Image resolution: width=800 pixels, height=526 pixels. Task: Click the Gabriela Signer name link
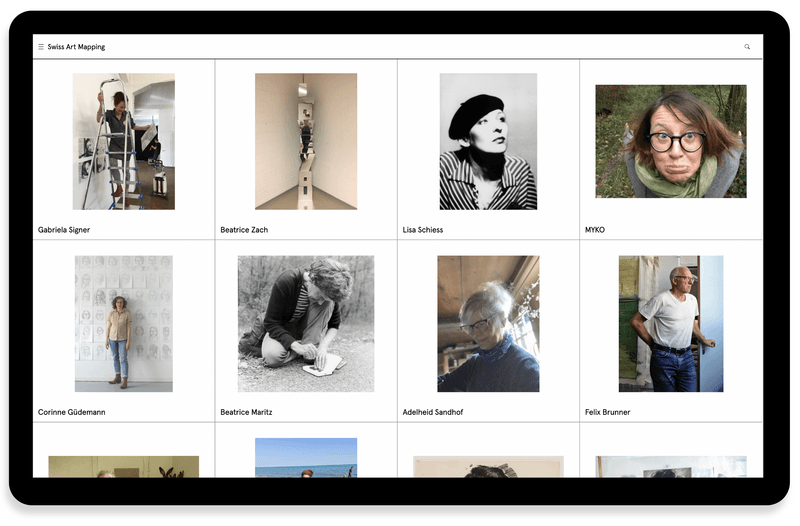tap(64, 230)
